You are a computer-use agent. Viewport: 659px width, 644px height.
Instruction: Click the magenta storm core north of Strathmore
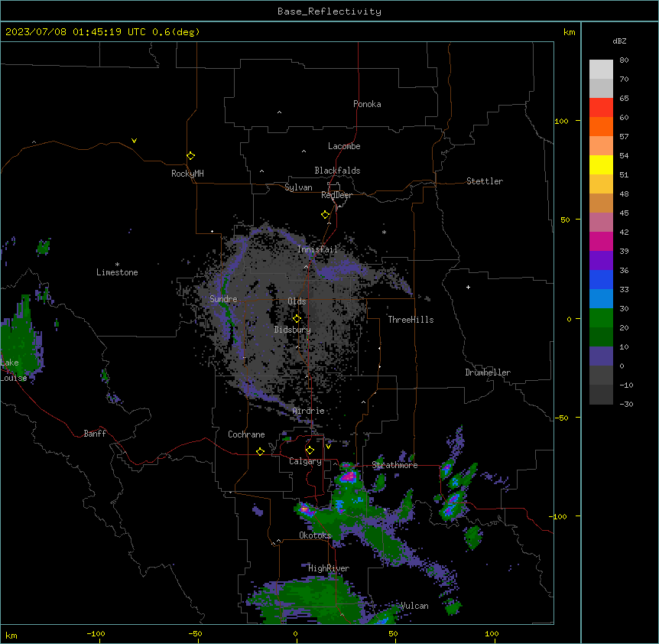click(x=349, y=476)
